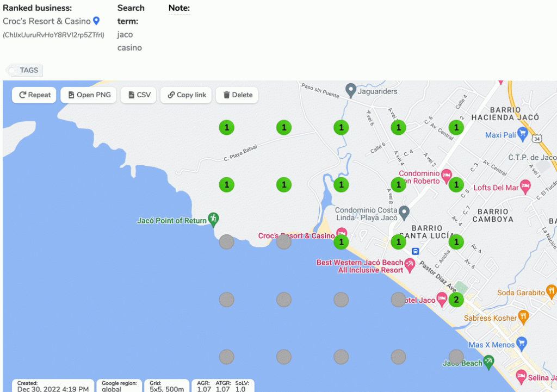The image size is (557, 392).
Task: Open the PNG export of the map
Action: 89,95
